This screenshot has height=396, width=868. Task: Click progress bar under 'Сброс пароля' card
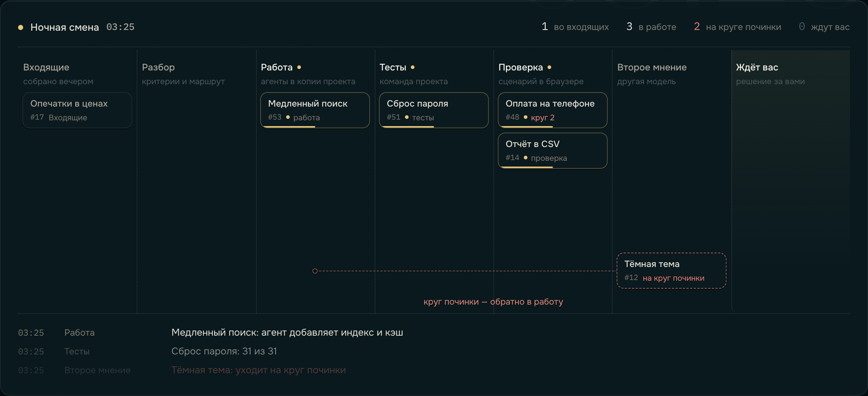coord(408,127)
